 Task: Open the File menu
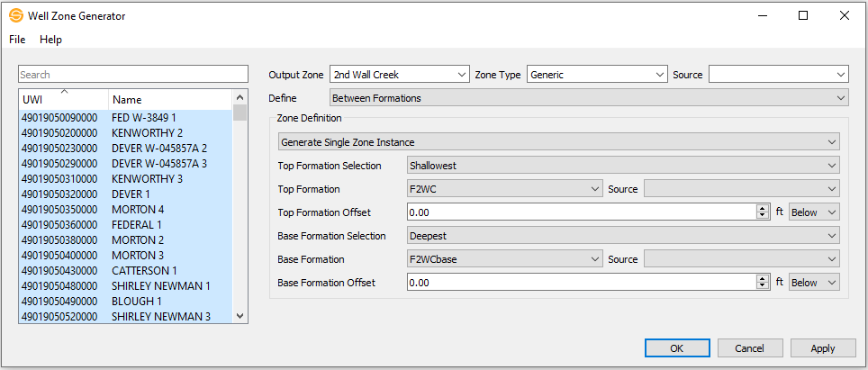[x=17, y=40]
